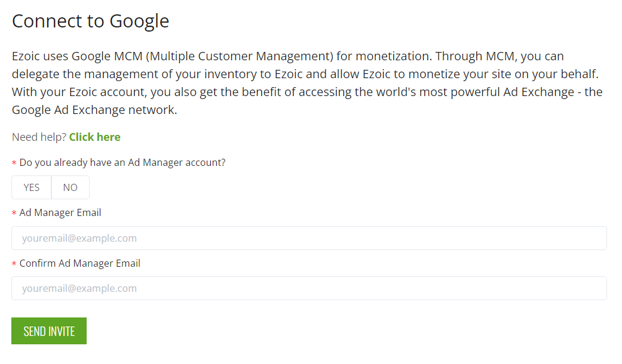
Task: Click the "Do you already have" question label
Action: coord(122,162)
